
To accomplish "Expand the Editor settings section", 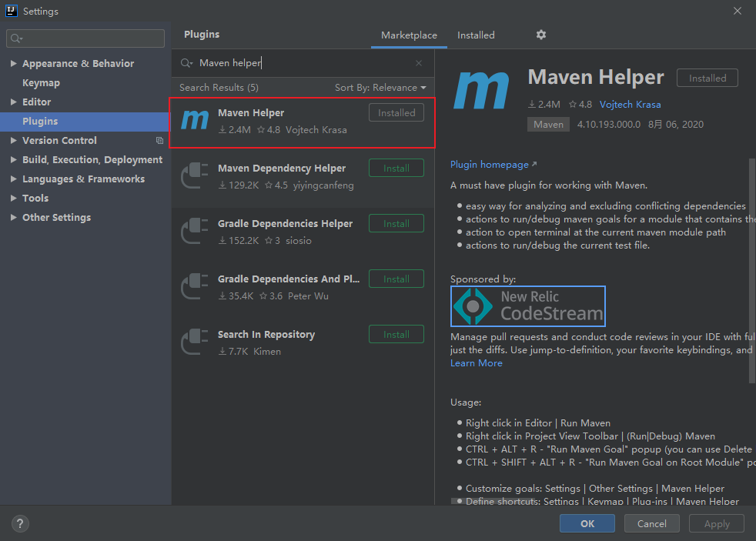I will tap(14, 102).
